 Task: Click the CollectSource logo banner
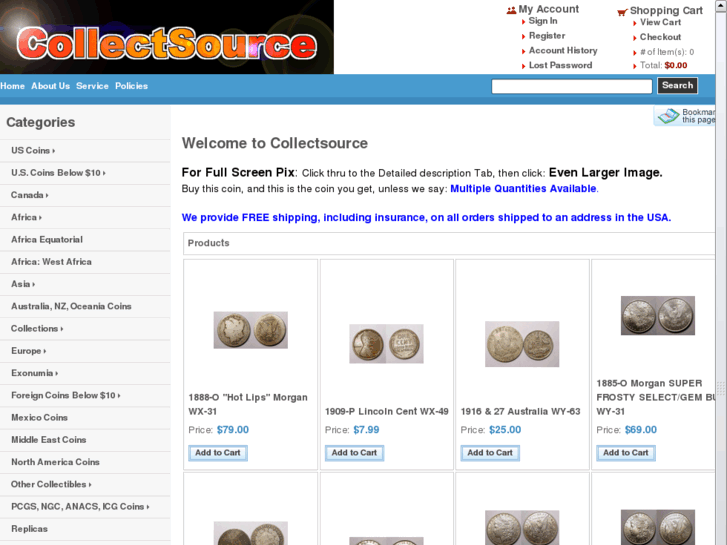[167, 37]
